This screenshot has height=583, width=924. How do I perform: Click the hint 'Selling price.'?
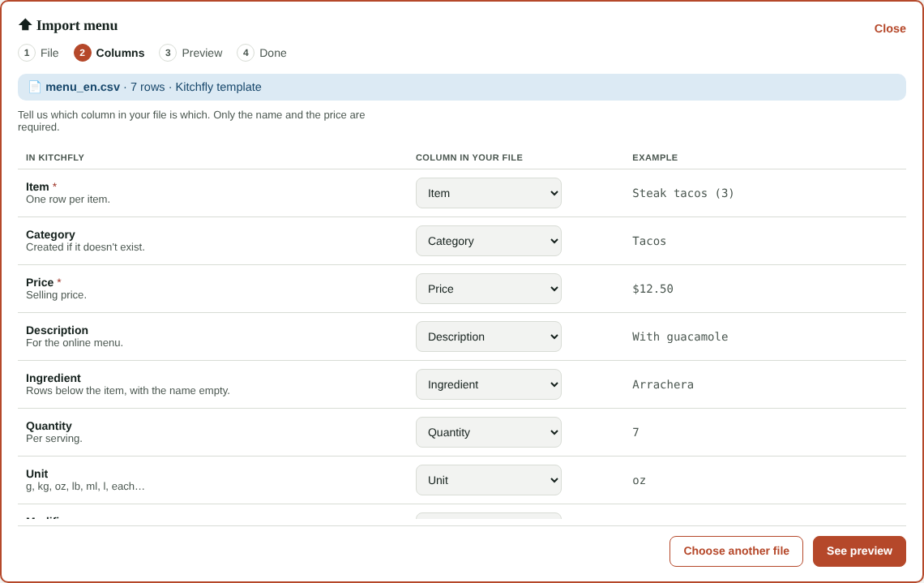point(56,294)
